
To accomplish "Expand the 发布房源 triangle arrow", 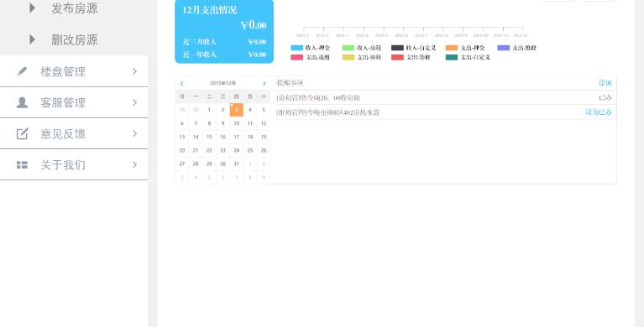I will pyautogui.click(x=33, y=8).
